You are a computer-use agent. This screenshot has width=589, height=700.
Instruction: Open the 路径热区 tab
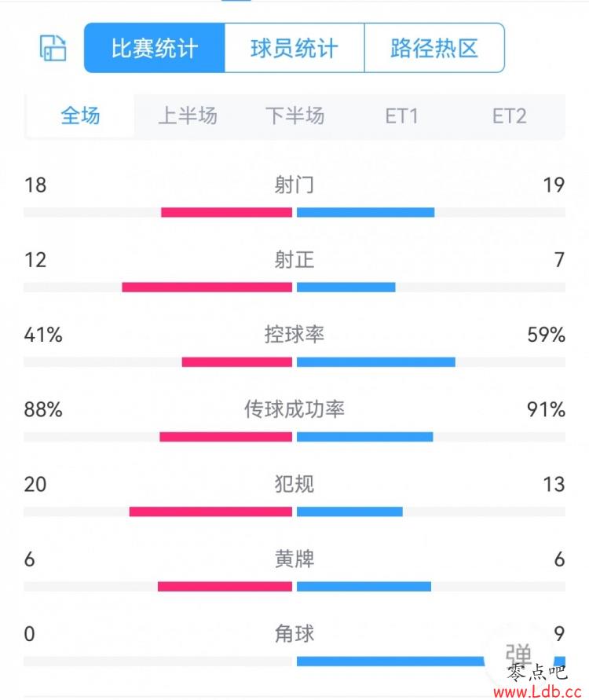coord(434,48)
